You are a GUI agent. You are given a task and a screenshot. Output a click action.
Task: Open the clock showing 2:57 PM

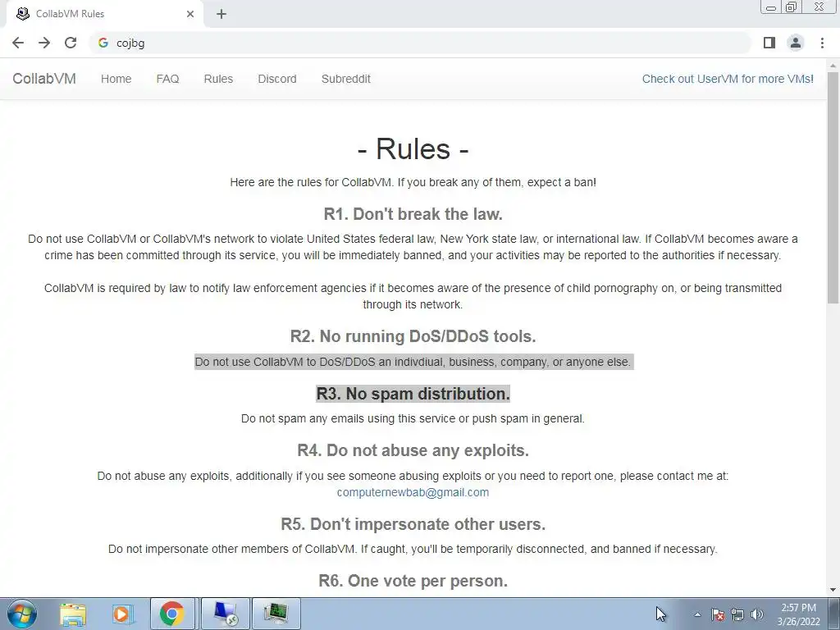(x=798, y=614)
